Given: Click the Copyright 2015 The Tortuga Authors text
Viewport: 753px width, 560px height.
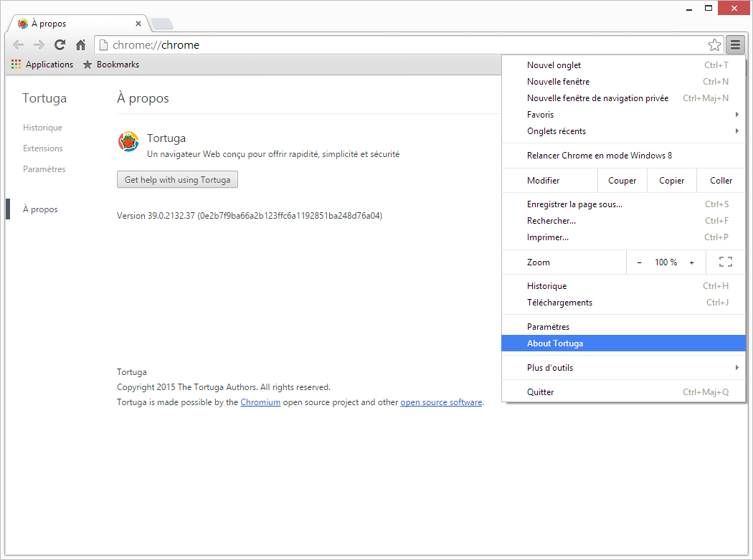Looking at the screenshot, I should coord(223,387).
